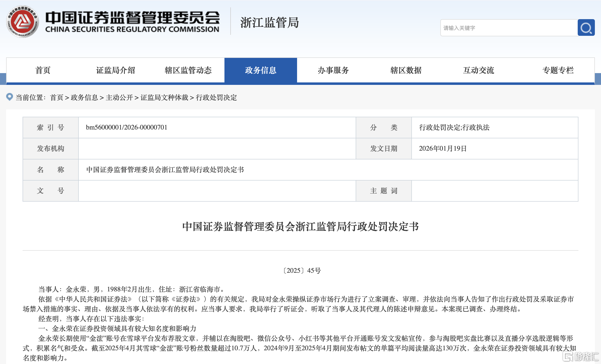
Task: Click the search magnifier icon
Action: click(x=586, y=28)
